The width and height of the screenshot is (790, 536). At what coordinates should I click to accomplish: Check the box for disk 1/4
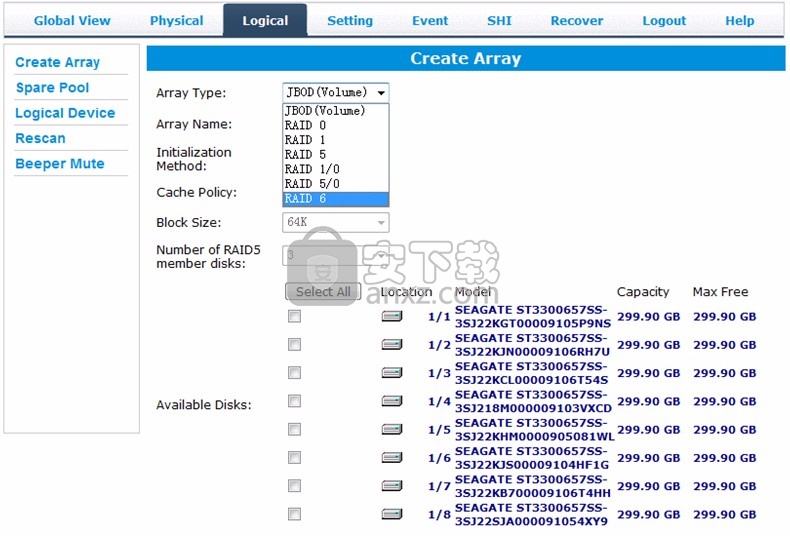pos(294,401)
